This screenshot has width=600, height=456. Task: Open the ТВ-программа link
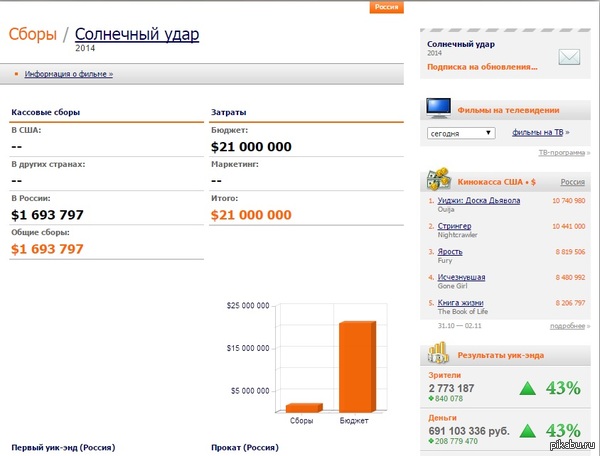point(560,153)
